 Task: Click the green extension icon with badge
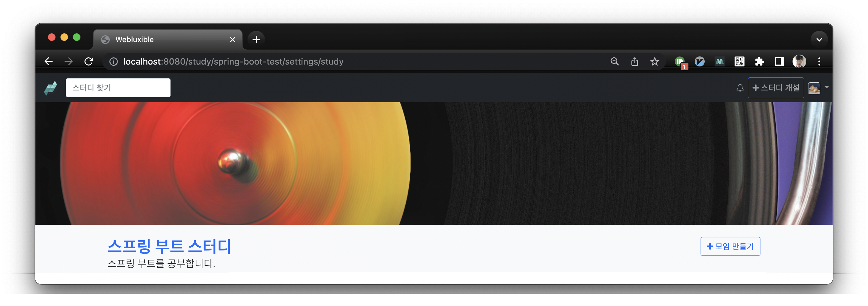[680, 62]
